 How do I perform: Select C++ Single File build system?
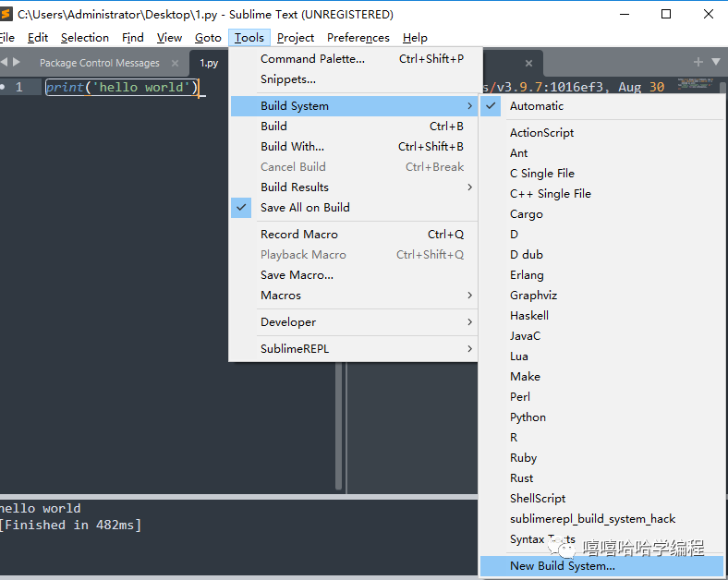[x=601, y=194]
